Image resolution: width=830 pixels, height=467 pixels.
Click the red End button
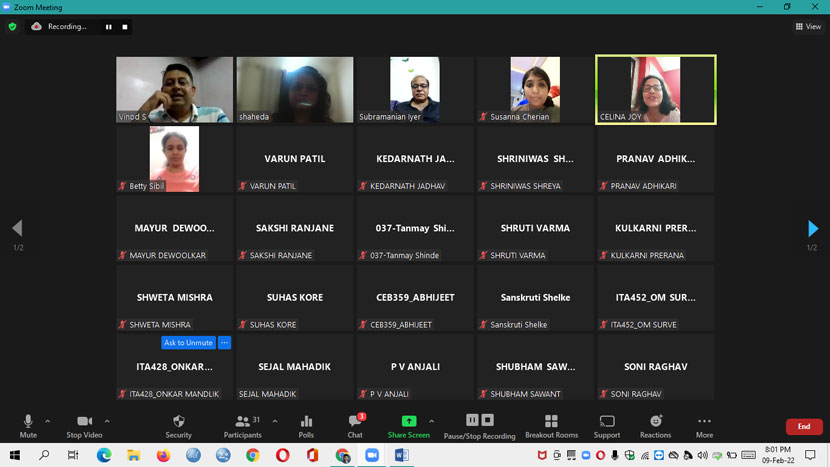[x=803, y=427]
